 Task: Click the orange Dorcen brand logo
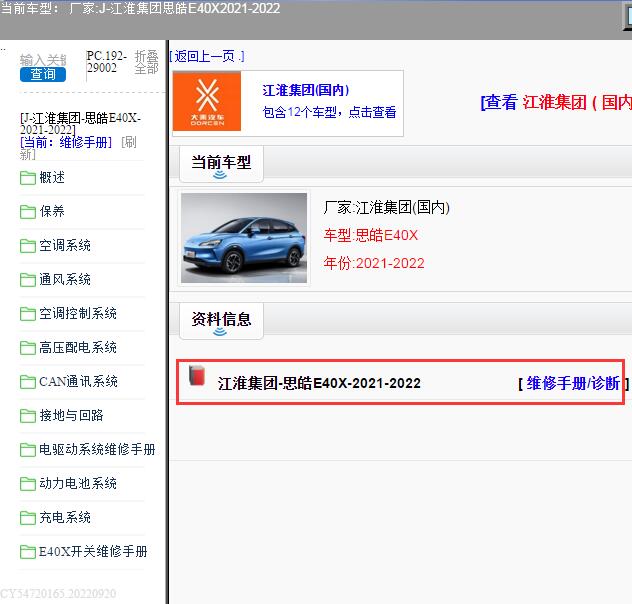pos(207,102)
